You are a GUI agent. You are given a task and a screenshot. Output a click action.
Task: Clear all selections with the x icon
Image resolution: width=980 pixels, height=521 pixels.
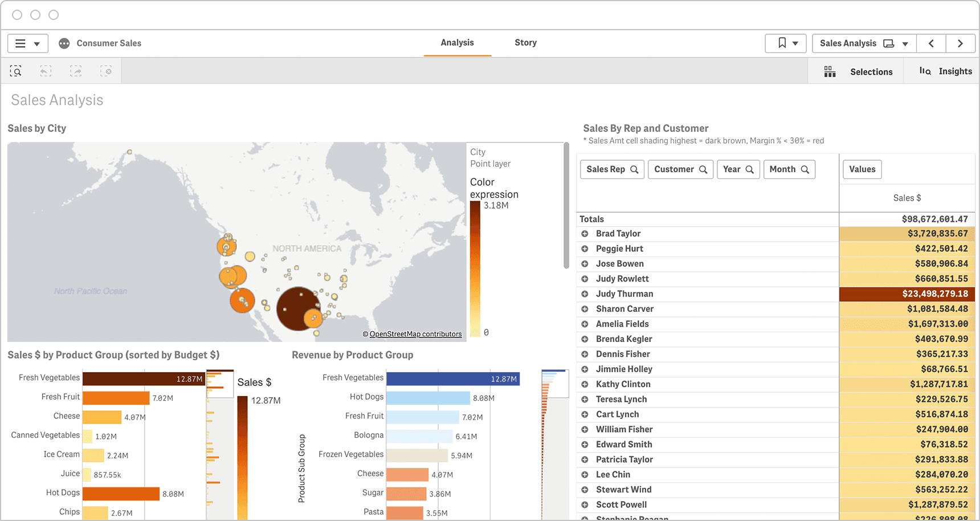[x=106, y=71]
